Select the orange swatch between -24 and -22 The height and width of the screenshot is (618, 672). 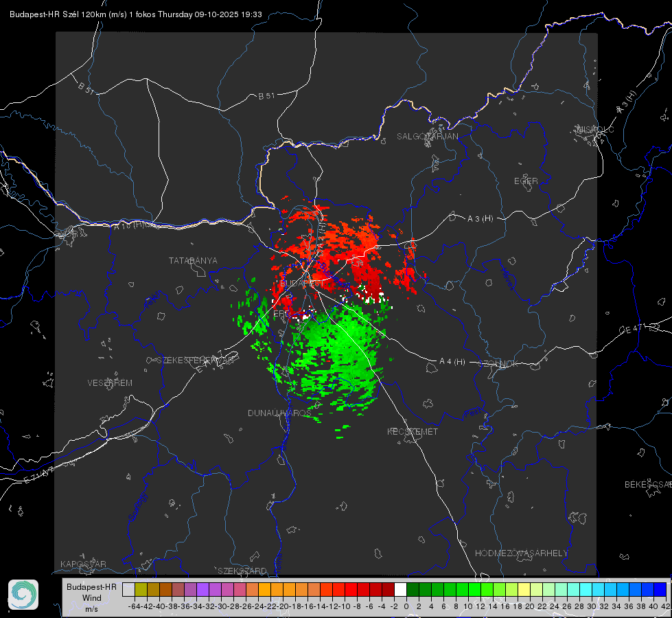click(x=264, y=589)
